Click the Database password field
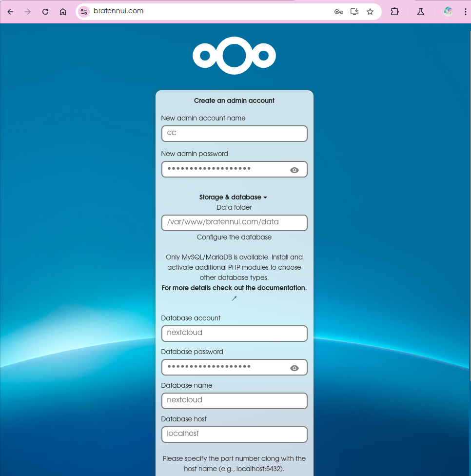The height and width of the screenshot is (476, 471). pos(235,367)
